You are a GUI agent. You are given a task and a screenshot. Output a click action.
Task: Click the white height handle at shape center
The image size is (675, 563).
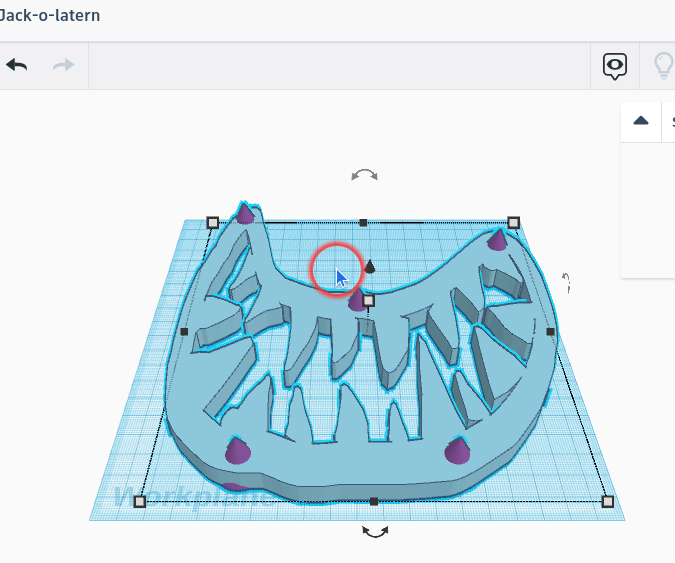pyautogui.click(x=368, y=300)
